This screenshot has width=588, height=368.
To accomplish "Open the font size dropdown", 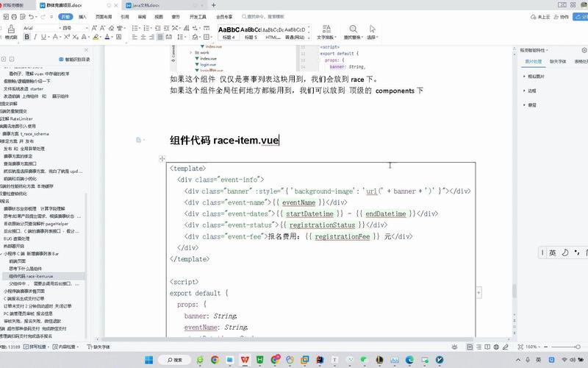I will point(75,28).
